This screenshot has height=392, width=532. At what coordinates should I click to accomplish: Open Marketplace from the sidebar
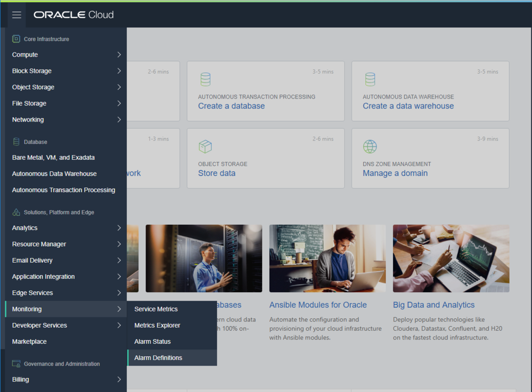pyautogui.click(x=66, y=342)
